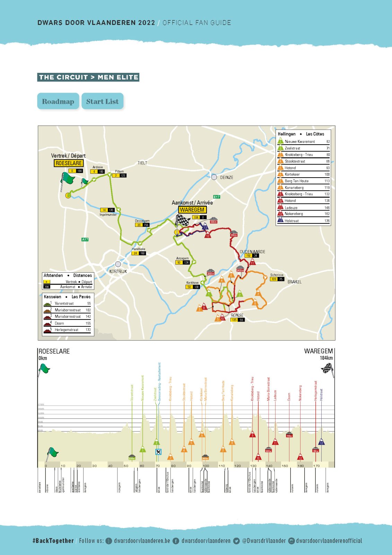
Task: Click the checkered finish flag on the map
Action: coord(183,220)
